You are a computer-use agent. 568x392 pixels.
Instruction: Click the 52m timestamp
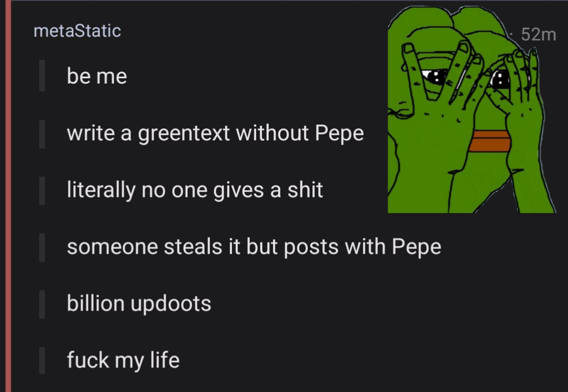[538, 34]
